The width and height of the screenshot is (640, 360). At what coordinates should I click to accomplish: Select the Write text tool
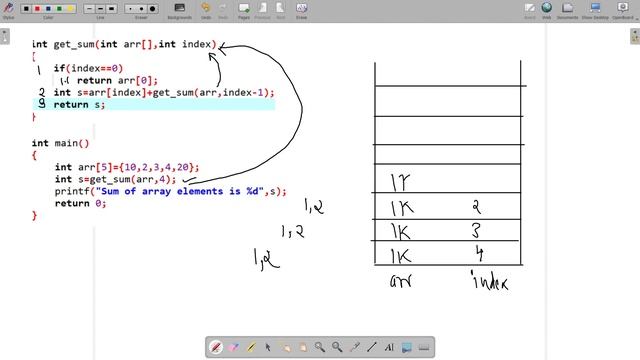[x=389, y=347]
